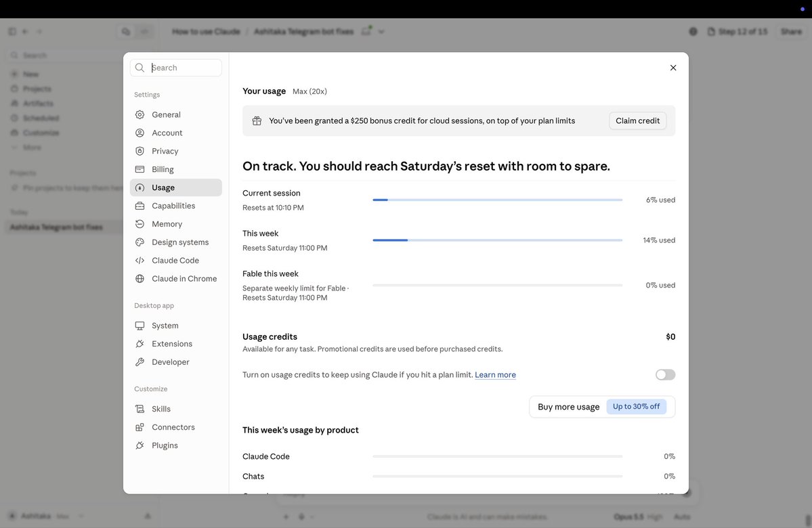
Task: Click the "Resets at 10:10 PM" text
Action: coord(273,208)
